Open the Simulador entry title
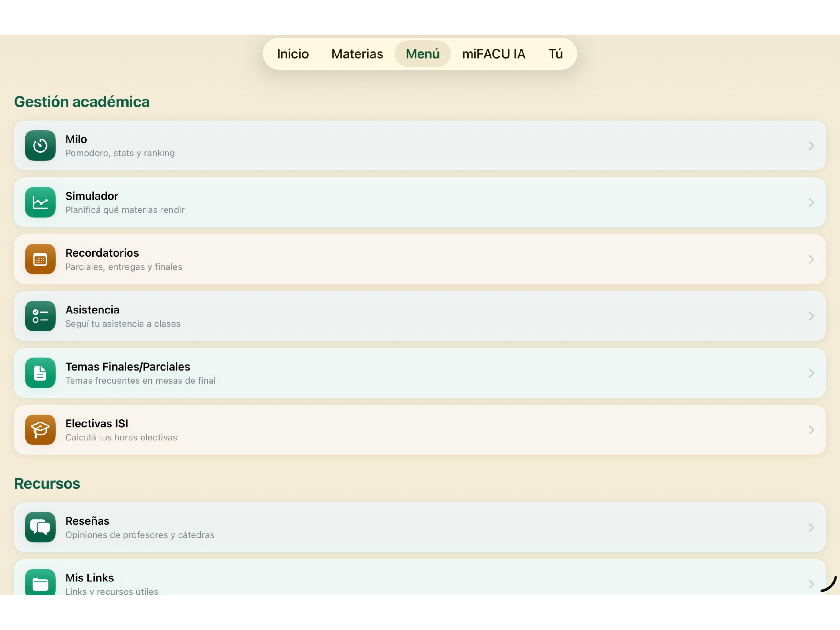The image size is (840, 630). pyautogui.click(x=92, y=196)
